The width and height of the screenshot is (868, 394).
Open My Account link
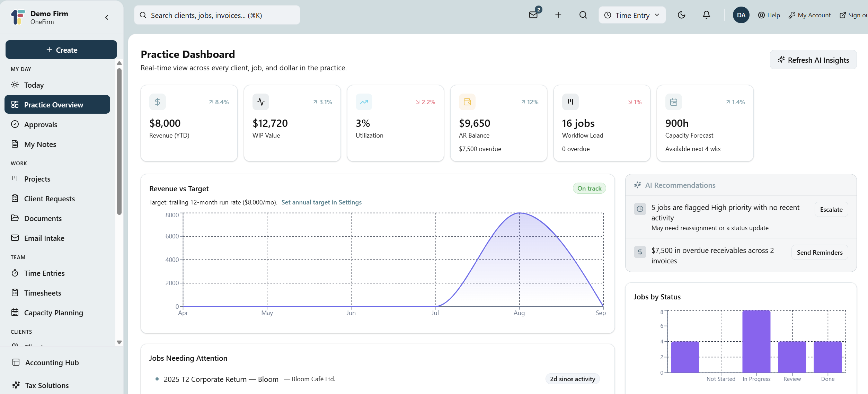point(809,15)
